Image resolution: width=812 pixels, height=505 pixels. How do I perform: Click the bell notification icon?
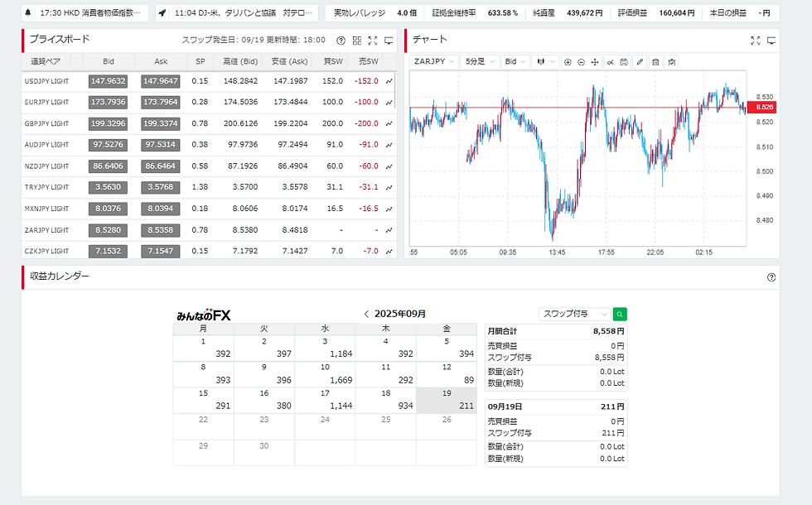pos(28,13)
